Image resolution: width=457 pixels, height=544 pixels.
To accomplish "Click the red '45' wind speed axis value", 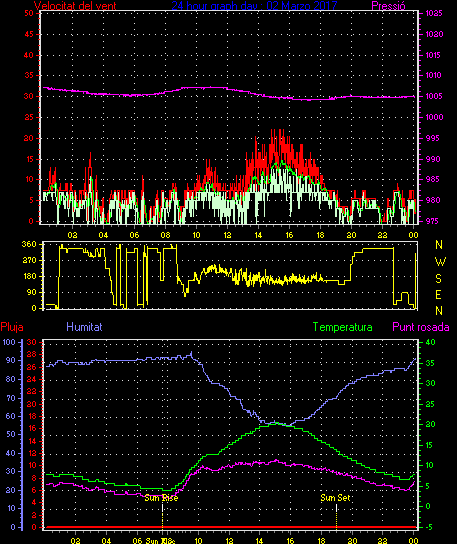I will coord(29,34).
